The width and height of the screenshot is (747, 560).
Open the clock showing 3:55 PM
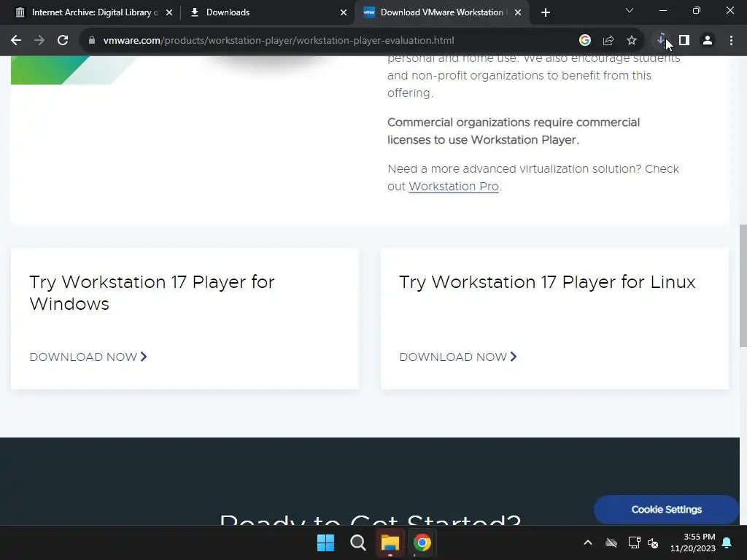[x=693, y=542]
